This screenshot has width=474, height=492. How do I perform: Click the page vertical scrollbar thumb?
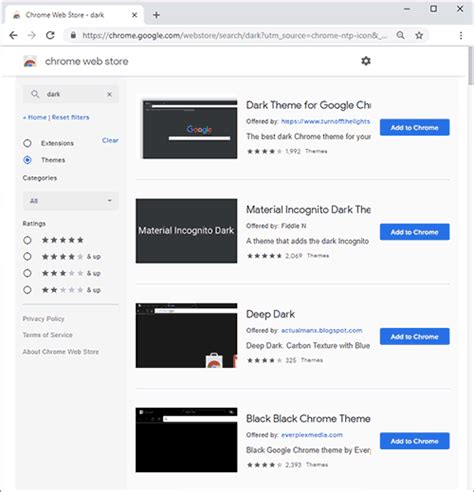[471, 66]
